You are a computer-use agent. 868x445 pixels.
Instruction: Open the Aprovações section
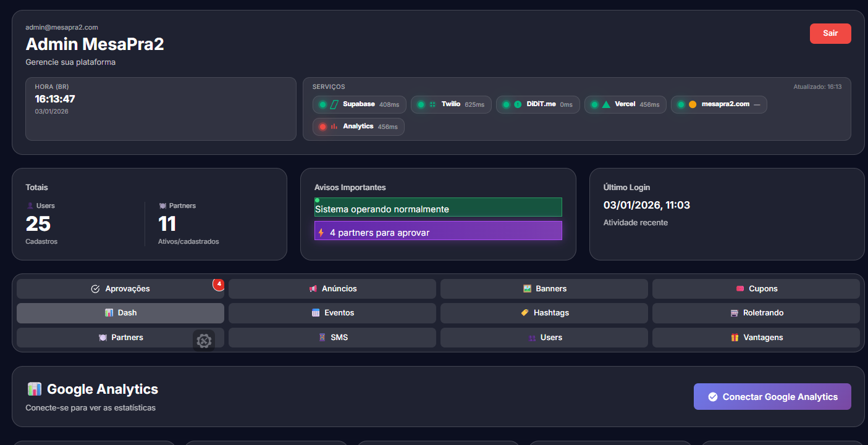point(120,288)
